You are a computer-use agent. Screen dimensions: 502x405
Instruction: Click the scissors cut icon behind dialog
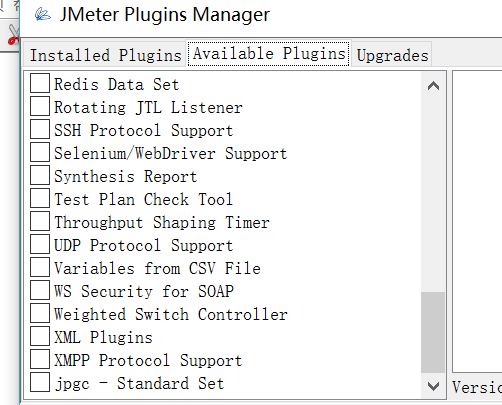coord(13,34)
